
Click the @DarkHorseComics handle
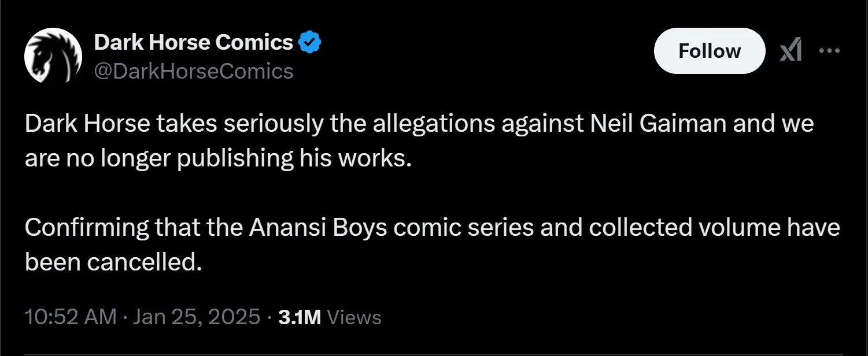point(193,71)
